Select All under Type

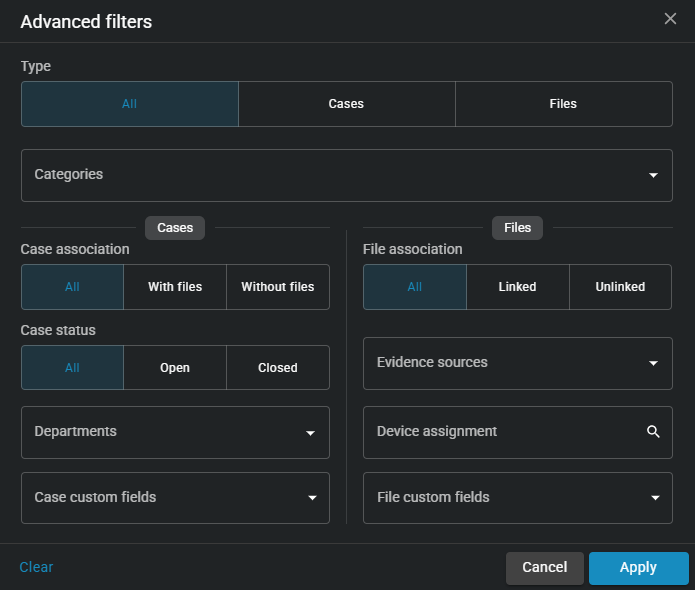pyautogui.click(x=129, y=104)
